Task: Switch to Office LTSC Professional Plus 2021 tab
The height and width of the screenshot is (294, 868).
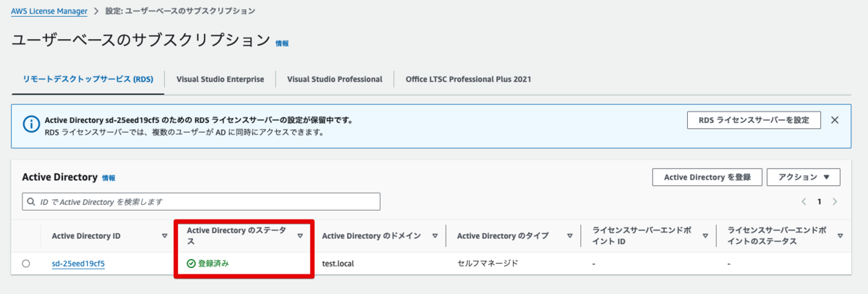Action: [x=469, y=79]
